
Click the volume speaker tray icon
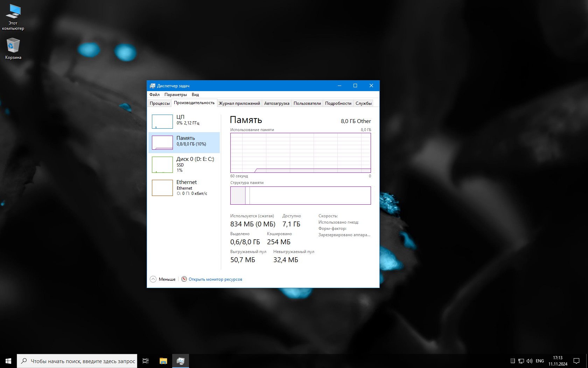(529, 361)
